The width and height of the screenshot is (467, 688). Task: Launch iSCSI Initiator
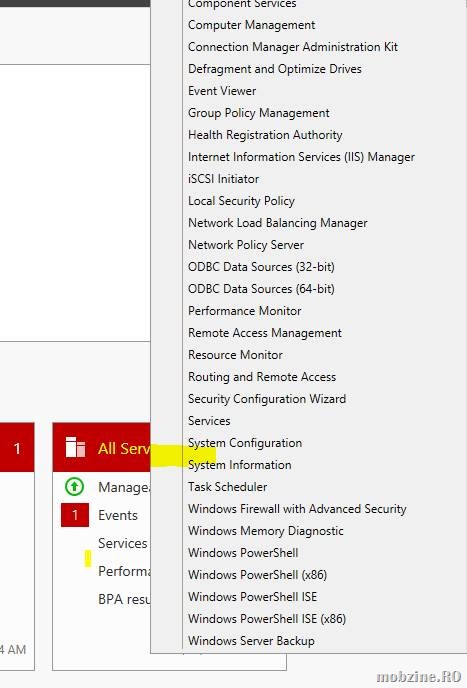coord(223,179)
